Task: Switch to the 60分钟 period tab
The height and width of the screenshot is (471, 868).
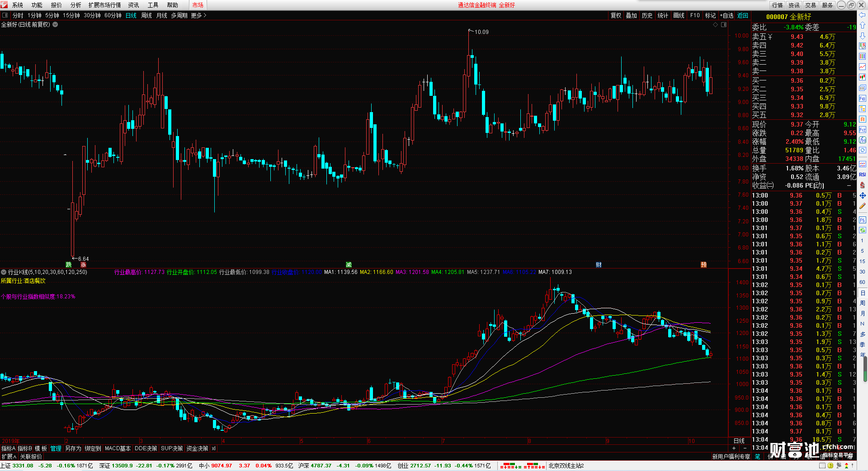Action: coord(113,15)
